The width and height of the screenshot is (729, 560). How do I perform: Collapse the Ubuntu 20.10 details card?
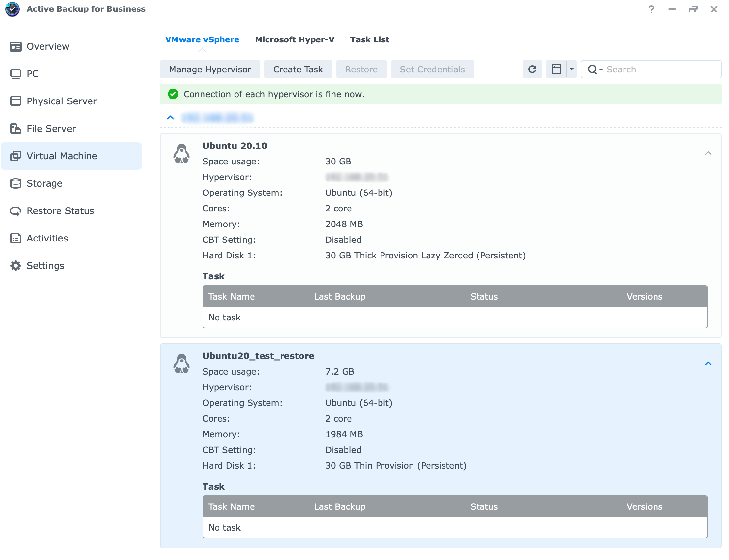[x=708, y=153]
